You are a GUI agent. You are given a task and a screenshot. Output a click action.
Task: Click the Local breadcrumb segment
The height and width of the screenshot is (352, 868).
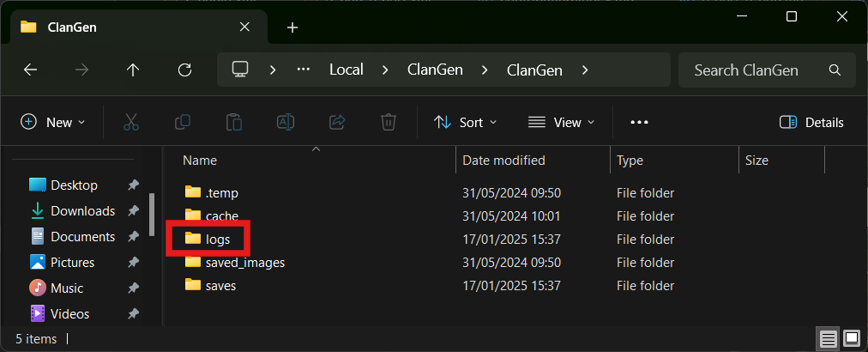pos(347,70)
